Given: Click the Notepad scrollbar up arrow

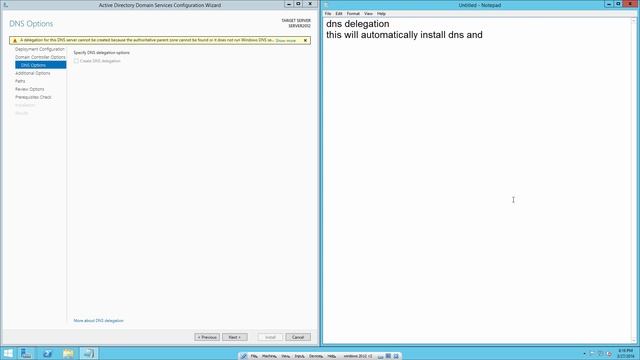Looking at the screenshot, I should (x=634, y=21).
